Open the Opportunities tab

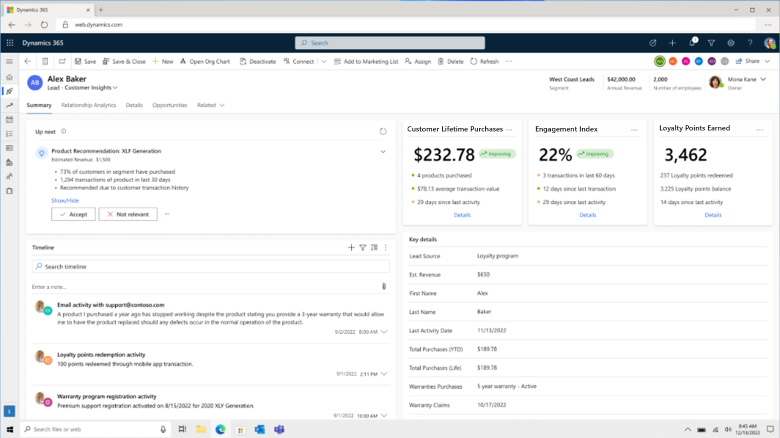coord(169,105)
